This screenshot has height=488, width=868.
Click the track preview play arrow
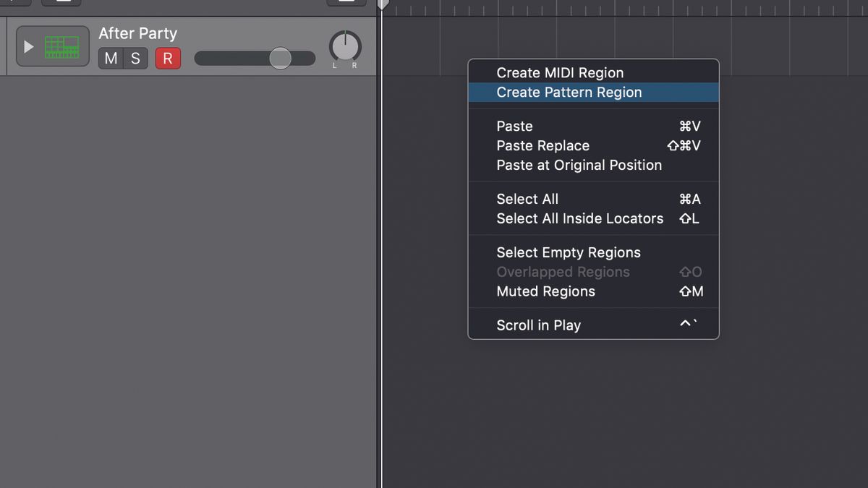[27, 46]
